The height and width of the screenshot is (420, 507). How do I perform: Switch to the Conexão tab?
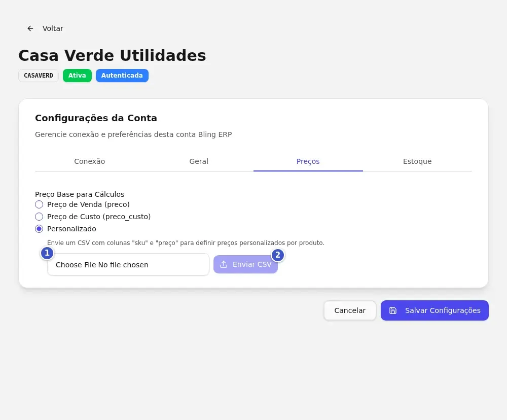90,161
